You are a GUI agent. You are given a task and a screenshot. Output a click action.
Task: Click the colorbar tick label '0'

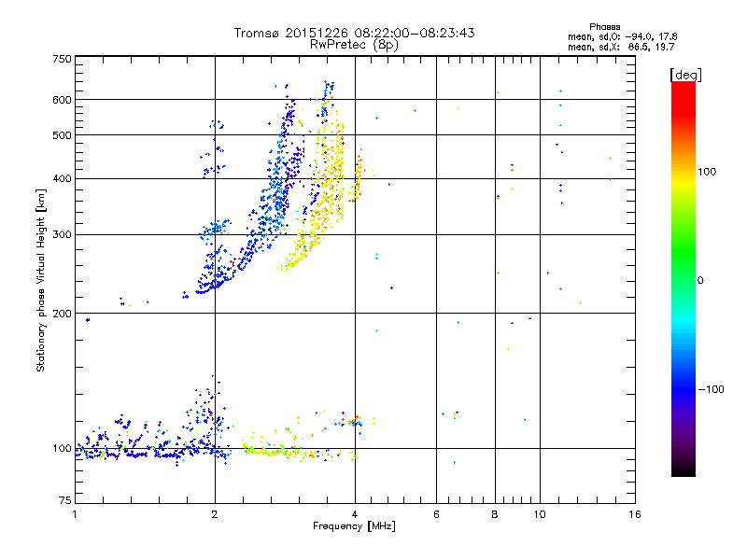[700, 281]
